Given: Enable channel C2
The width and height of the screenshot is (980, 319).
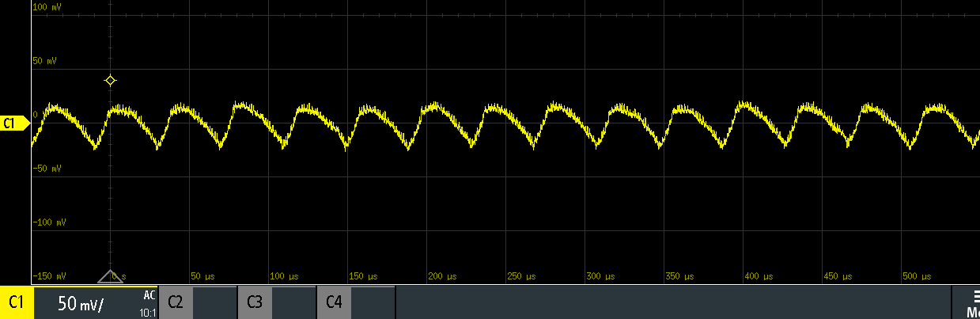Looking at the screenshot, I should click(x=176, y=302).
